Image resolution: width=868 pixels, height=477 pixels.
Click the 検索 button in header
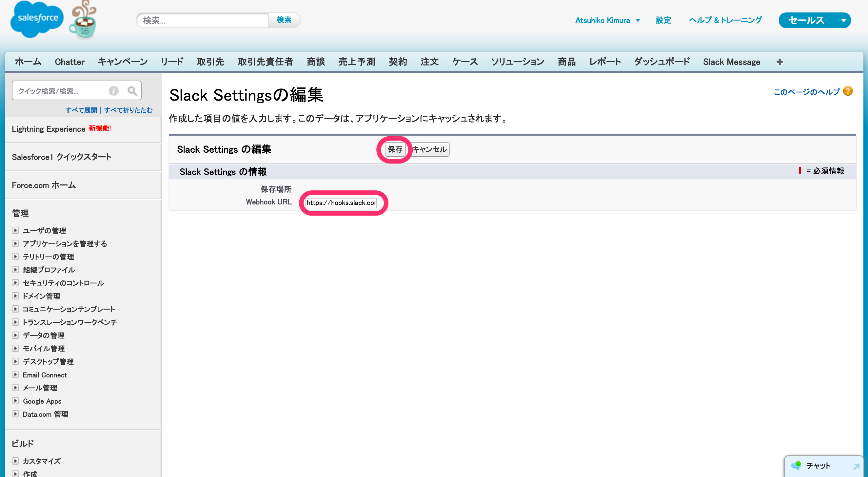point(284,20)
